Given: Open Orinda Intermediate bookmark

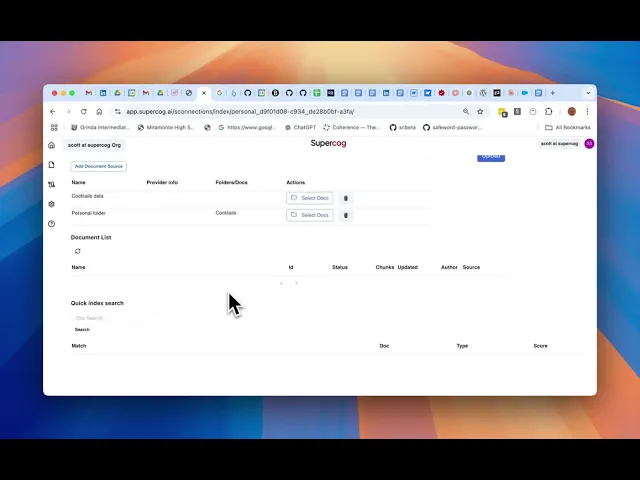Looking at the screenshot, I should point(100,127).
